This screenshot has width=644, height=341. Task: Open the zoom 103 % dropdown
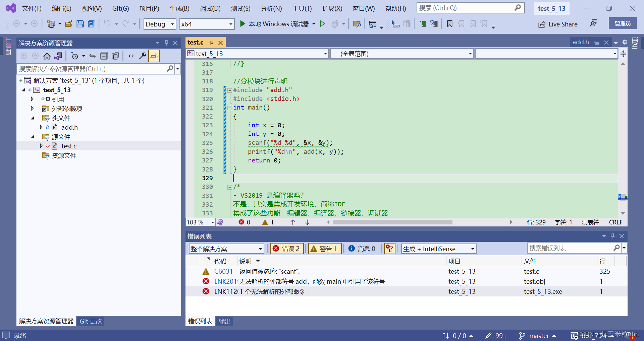click(213, 222)
